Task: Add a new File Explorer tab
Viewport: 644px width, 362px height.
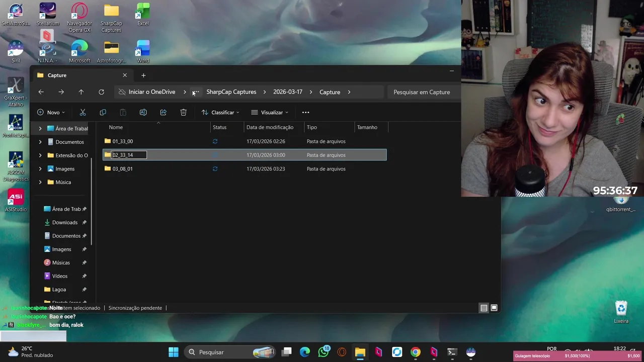Action: pos(143,75)
